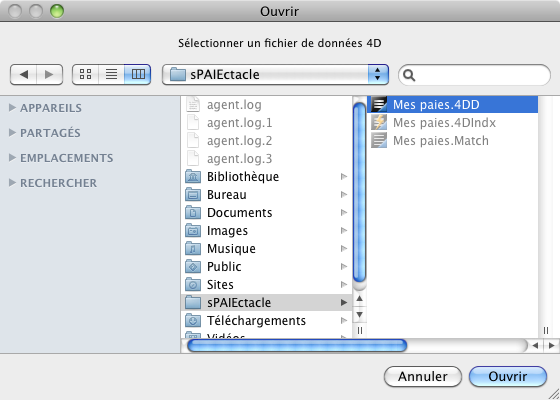560x400 pixels.
Task: Switch to icon view mode
Action: [x=85, y=74]
